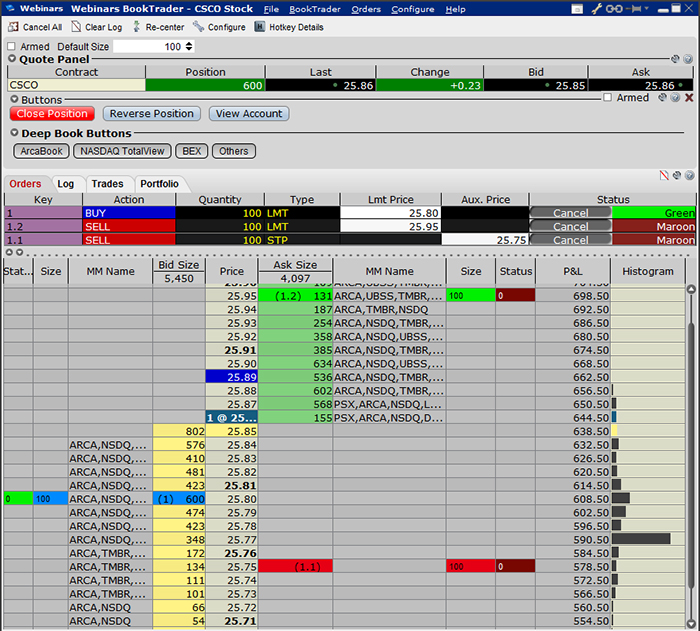Image resolution: width=700 pixels, height=631 pixels.
Task: Toggle the Armed checkbox in Buttons panel
Action: (x=607, y=97)
